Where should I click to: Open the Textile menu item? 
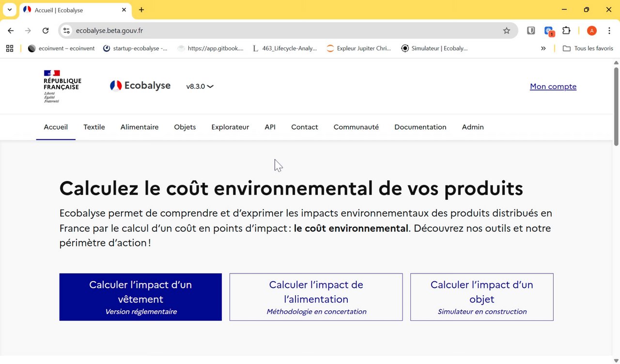click(94, 127)
